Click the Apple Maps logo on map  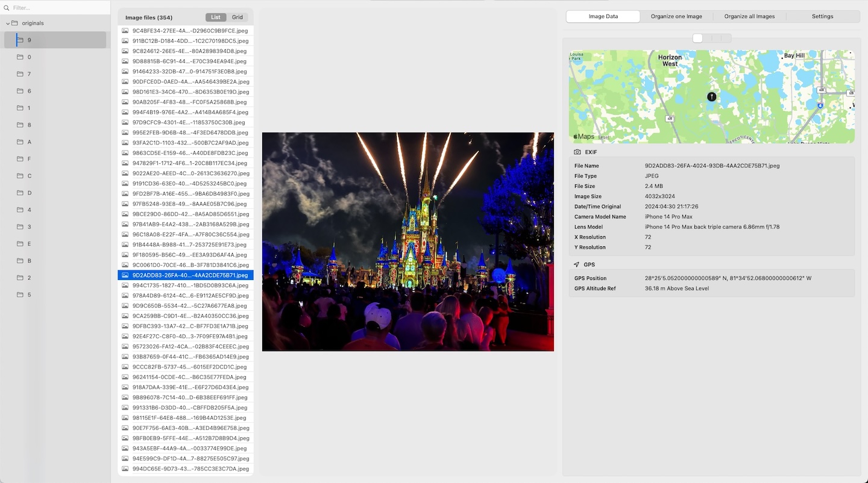[x=583, y=137]
